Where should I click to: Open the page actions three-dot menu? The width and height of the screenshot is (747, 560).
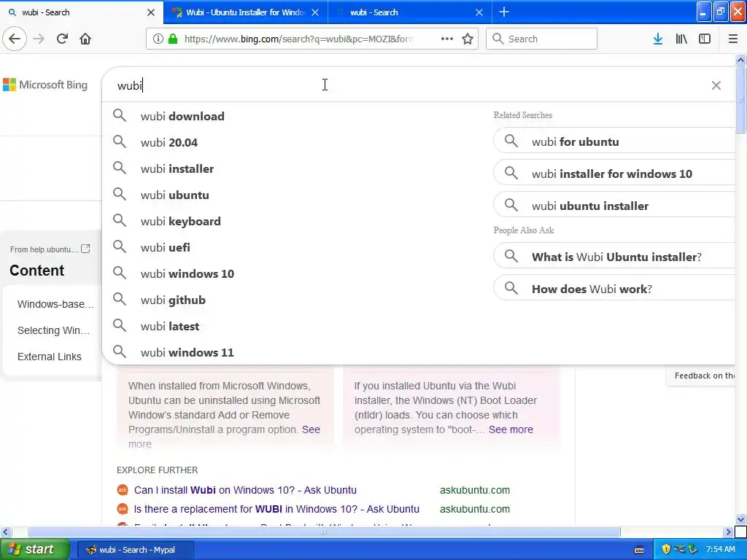tap(447, 39)
